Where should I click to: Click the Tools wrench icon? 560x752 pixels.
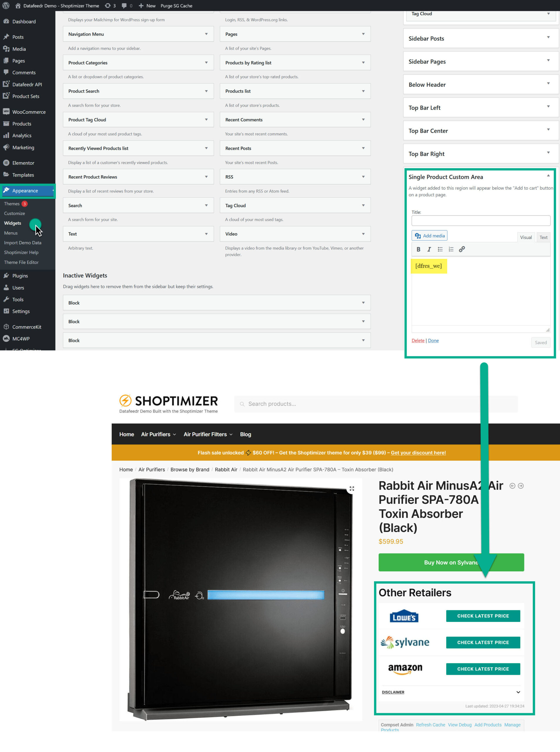pyautogui.click(x=6, y=299)
